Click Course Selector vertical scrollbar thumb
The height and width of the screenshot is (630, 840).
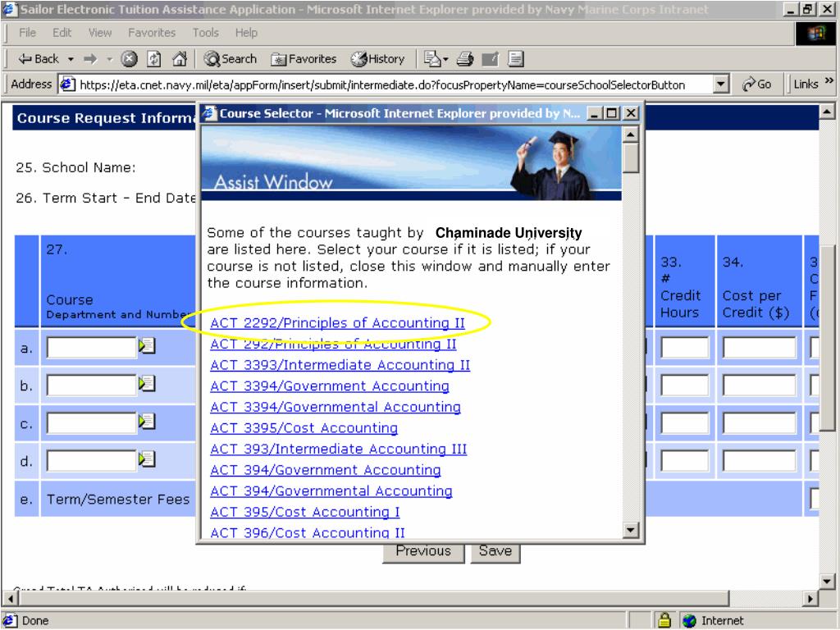pos(631,157)
